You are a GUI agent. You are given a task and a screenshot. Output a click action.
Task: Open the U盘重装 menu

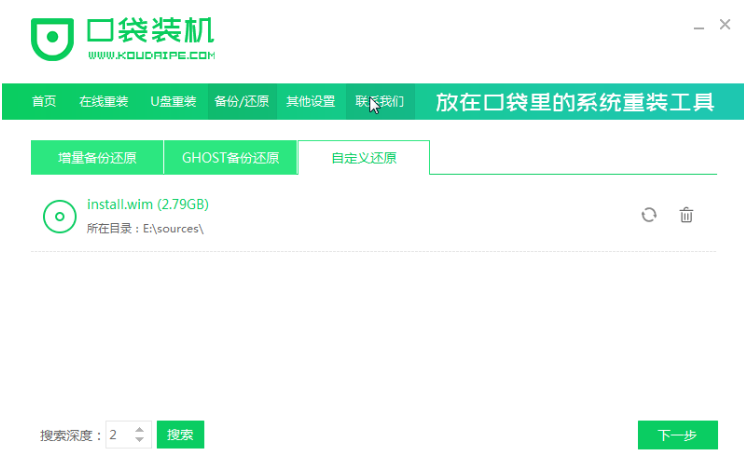pos(173,102)
